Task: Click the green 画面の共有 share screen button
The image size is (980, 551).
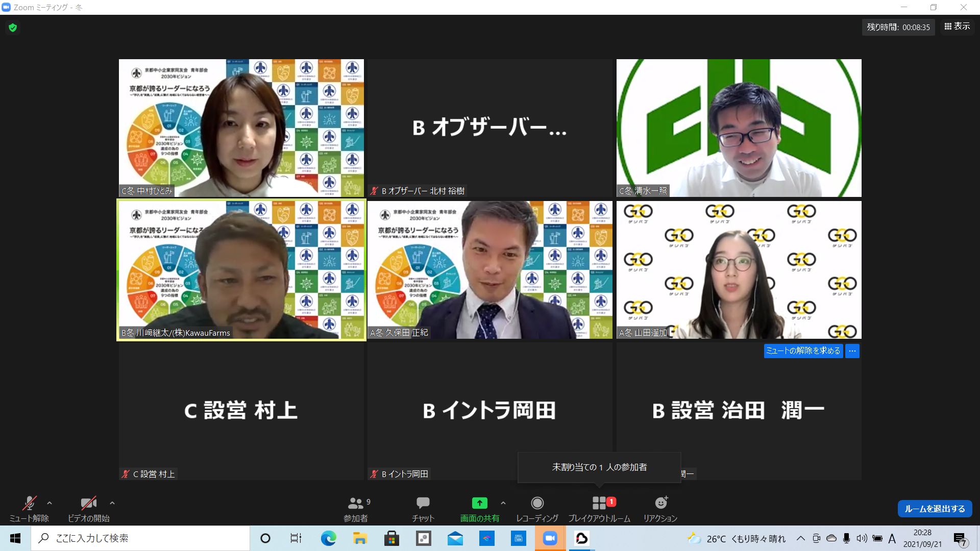Action: [x=480, y=508]
